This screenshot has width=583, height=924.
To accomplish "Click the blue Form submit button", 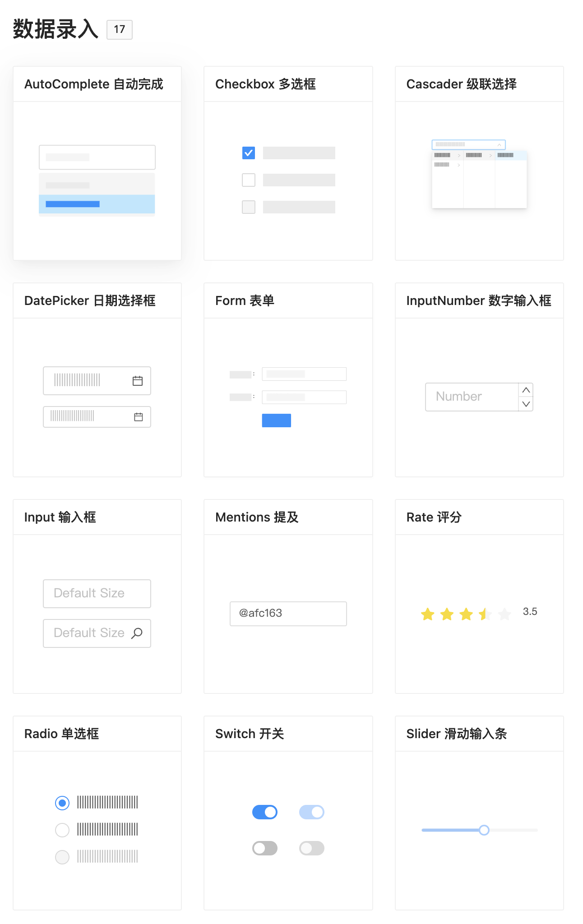I will tap(277, 420).
